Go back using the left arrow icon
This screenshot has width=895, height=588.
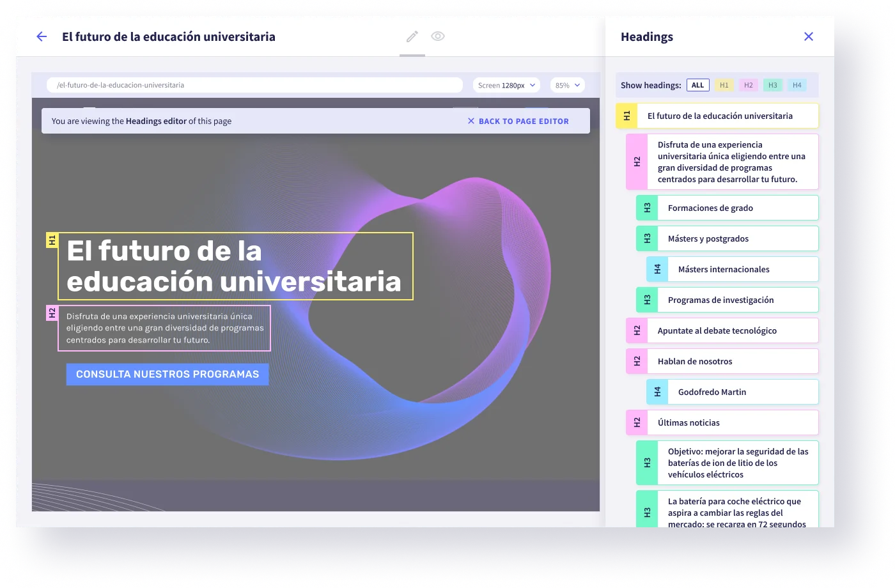(42, 36)
